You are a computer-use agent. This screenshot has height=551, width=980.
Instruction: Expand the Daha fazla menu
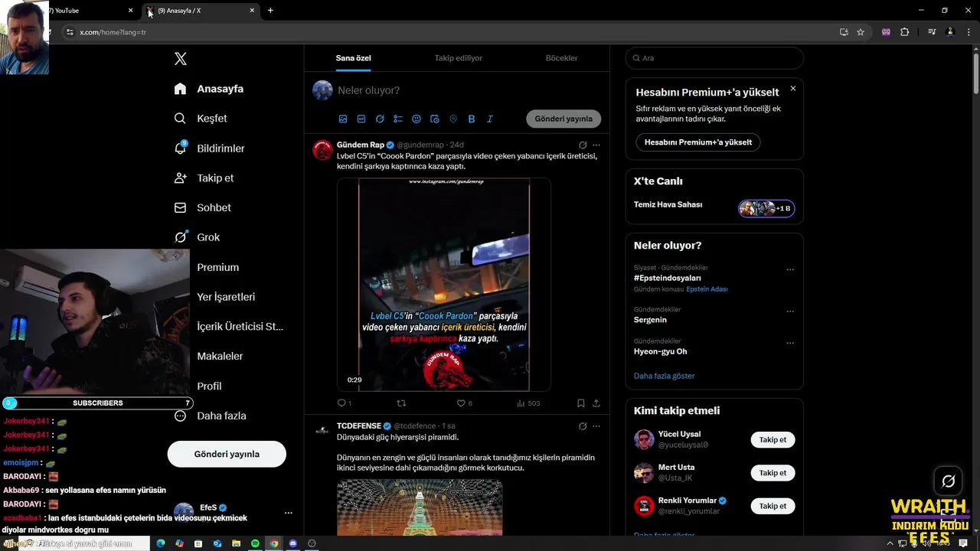[210, 416]
